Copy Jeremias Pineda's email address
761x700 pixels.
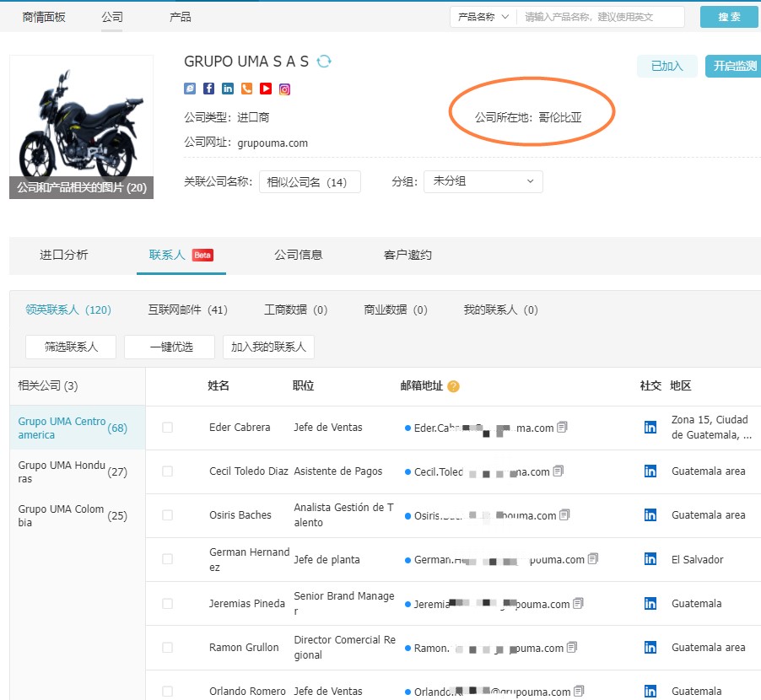pos(578,603)
